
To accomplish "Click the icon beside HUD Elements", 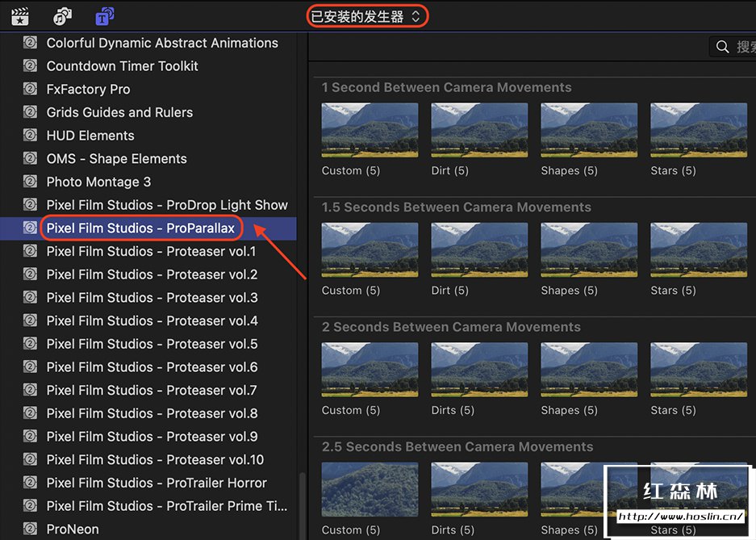I will point(30,135).
